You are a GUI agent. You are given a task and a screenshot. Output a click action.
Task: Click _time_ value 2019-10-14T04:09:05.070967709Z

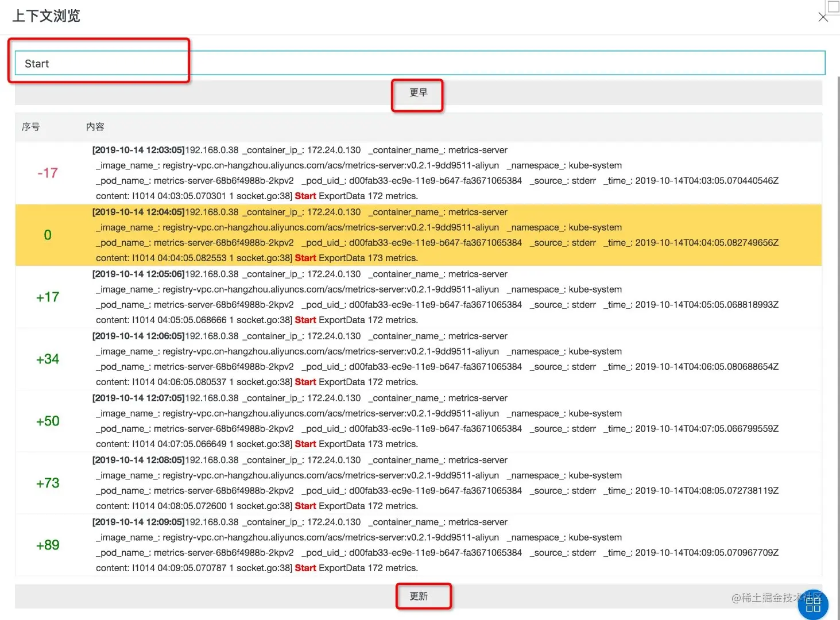[707, 552]
